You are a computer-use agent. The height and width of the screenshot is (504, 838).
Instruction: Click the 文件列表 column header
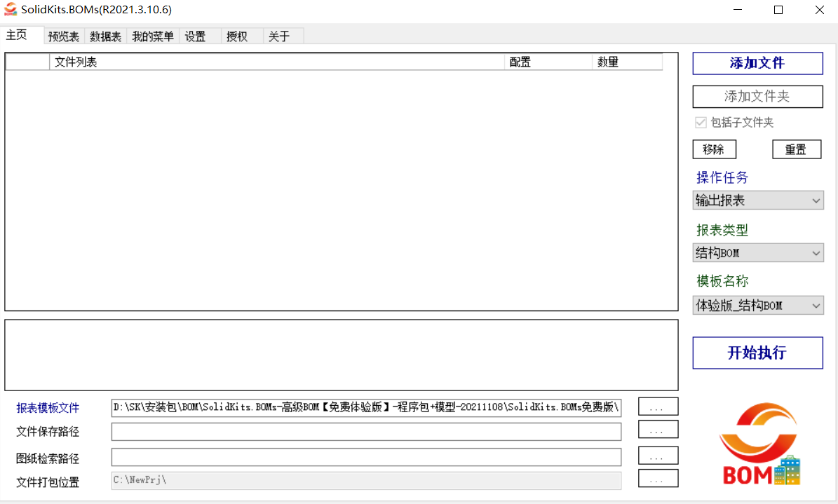(x=277, y=62)
